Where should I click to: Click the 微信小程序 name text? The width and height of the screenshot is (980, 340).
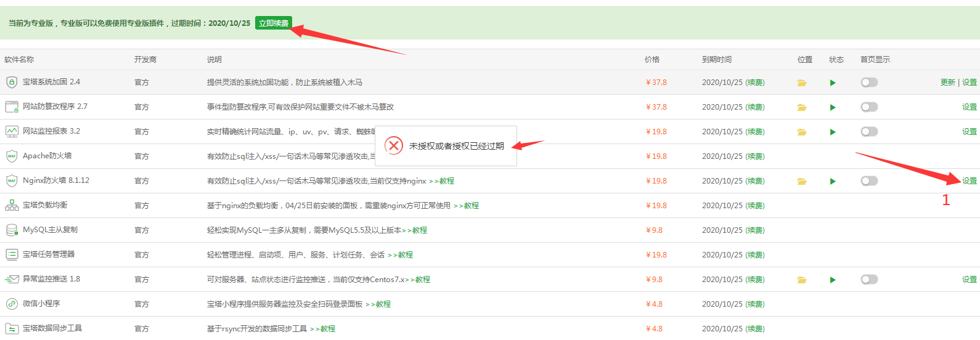coord(41,304)
